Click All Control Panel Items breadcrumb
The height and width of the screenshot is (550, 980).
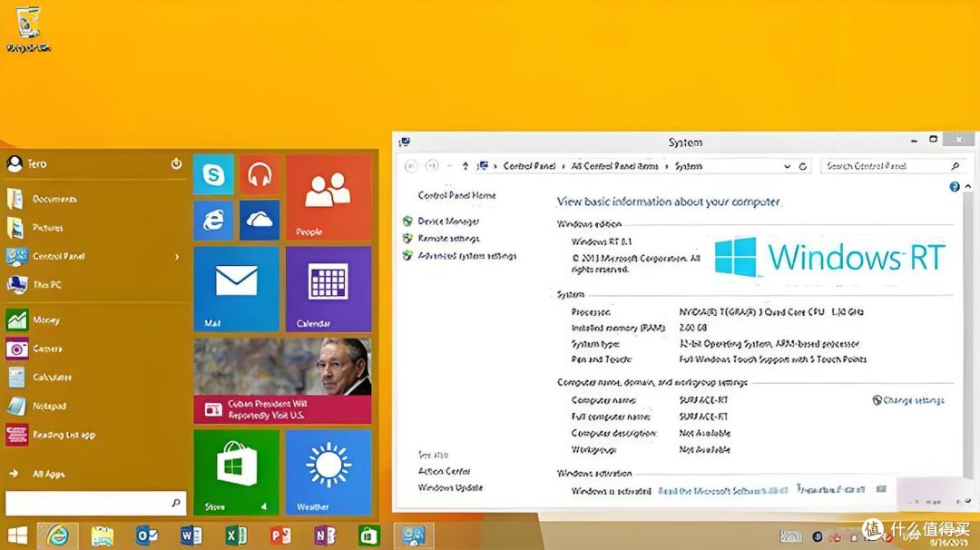click(x=614, y=165)
